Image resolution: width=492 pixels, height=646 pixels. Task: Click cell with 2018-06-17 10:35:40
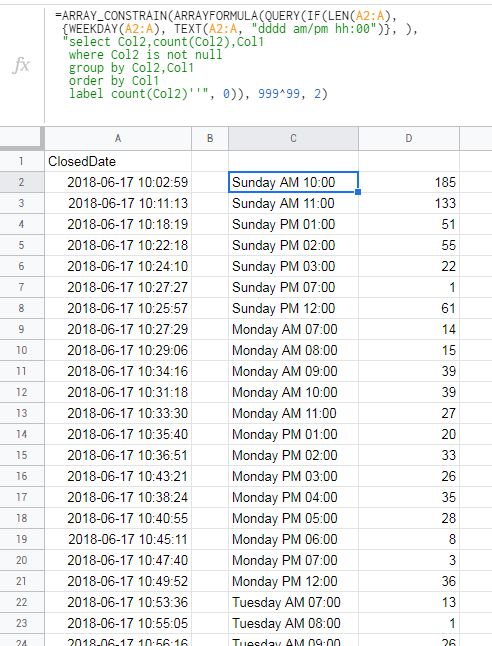118,434
